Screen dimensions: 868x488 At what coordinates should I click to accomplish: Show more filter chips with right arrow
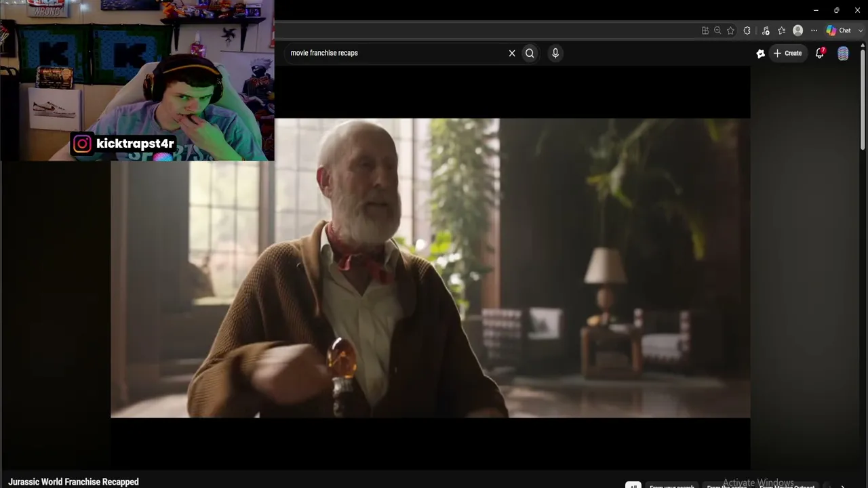pyautogui.click(x=843, y=485)
